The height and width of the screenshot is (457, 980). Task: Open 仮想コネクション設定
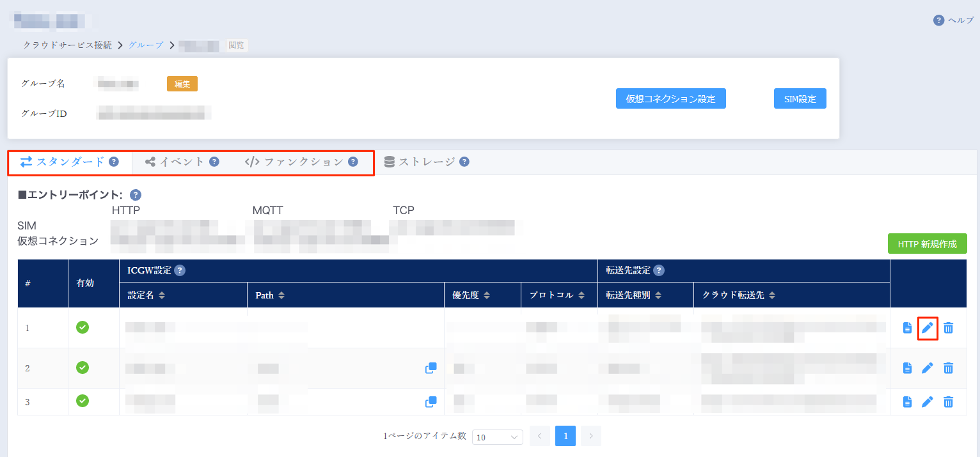coord(670,98)
